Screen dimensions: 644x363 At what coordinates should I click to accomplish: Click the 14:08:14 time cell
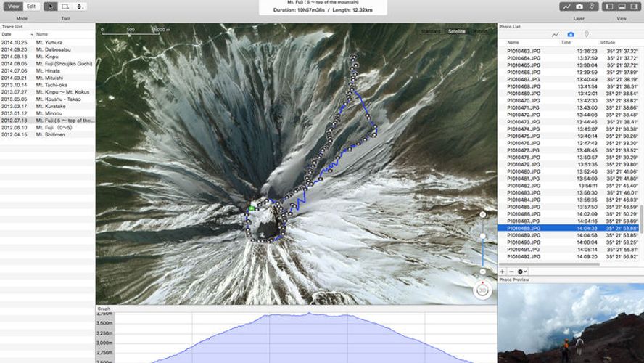click(x=587, y=250)
